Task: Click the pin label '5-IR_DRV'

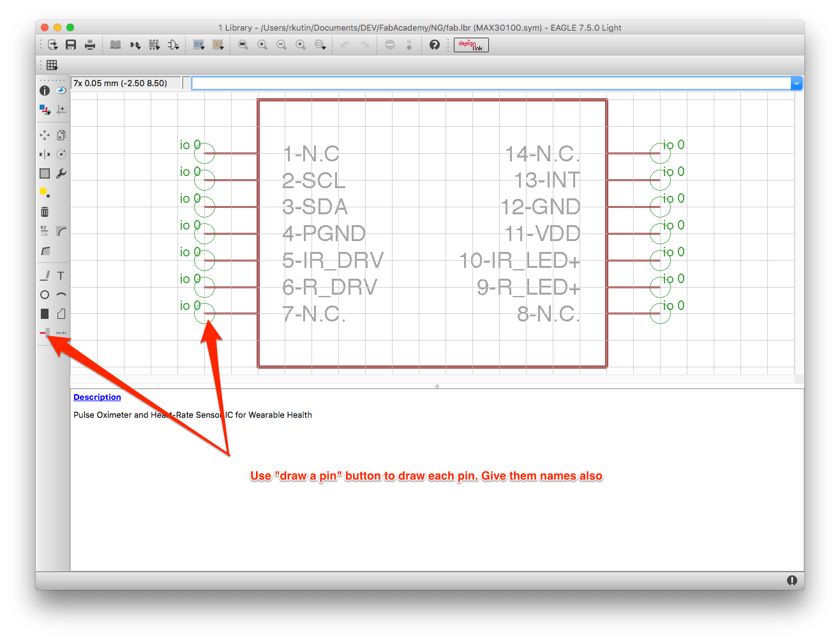Action: [x=333, y=261]
